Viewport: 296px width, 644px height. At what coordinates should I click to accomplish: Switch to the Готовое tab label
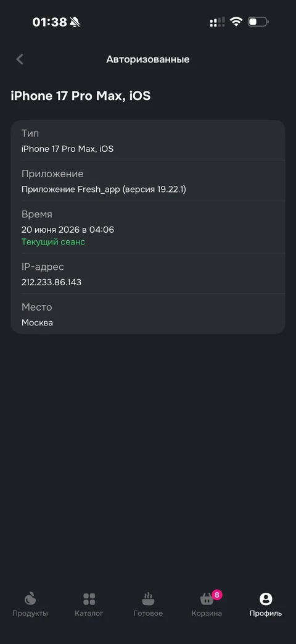[148, 613]
